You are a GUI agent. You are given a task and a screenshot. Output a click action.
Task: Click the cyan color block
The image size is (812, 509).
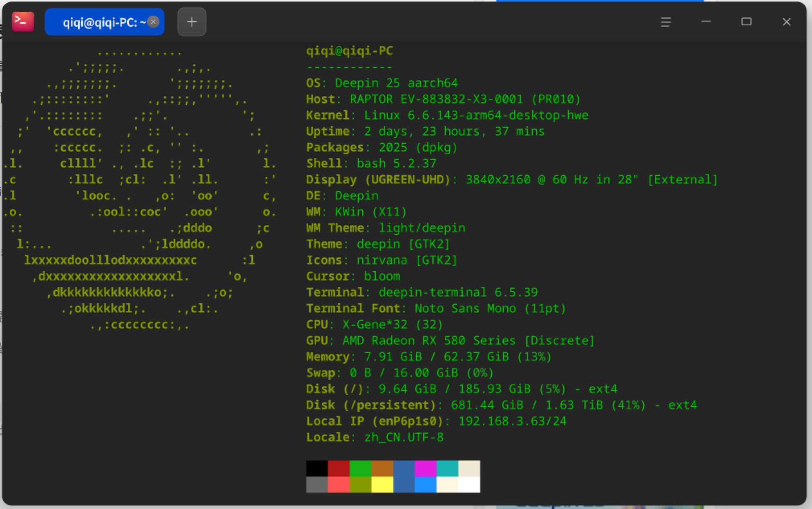click(447, 469)
